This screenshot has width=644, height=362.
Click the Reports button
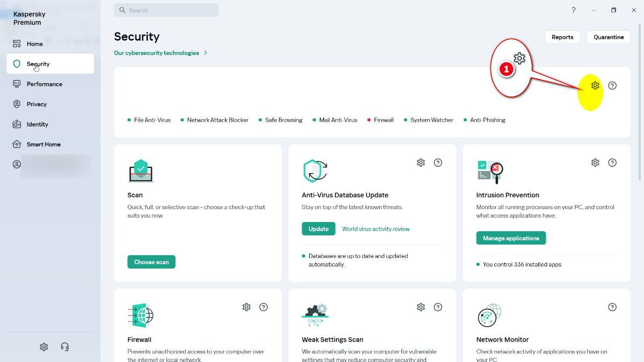tap(562, 37)
